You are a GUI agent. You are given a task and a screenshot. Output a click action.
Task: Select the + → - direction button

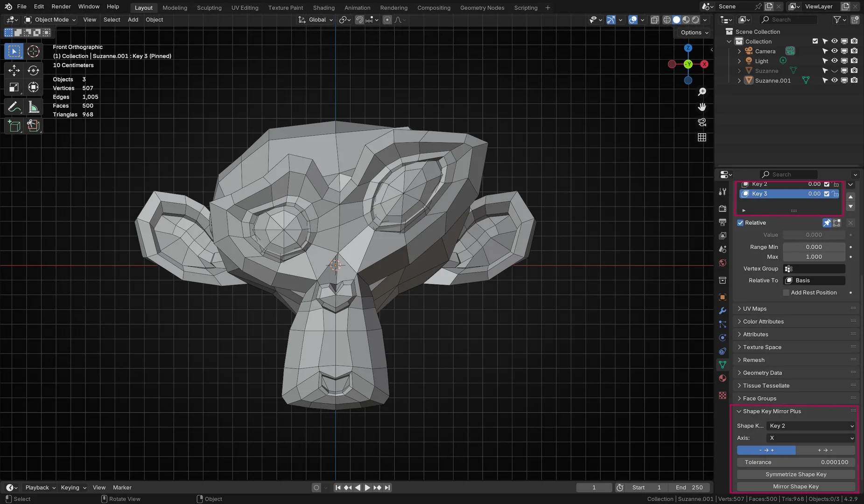coord(825,450)
